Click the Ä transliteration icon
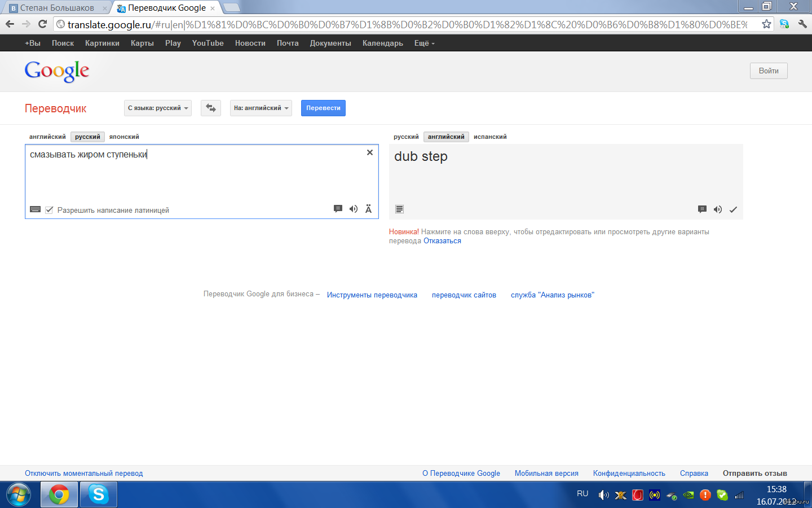 (x=368, y=209)
